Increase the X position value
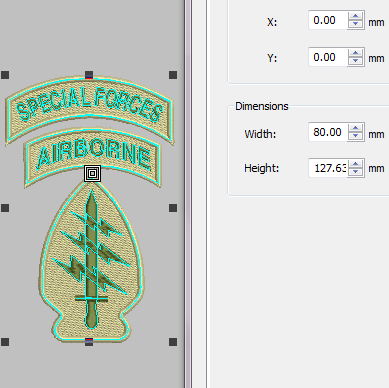 (356, 16)
